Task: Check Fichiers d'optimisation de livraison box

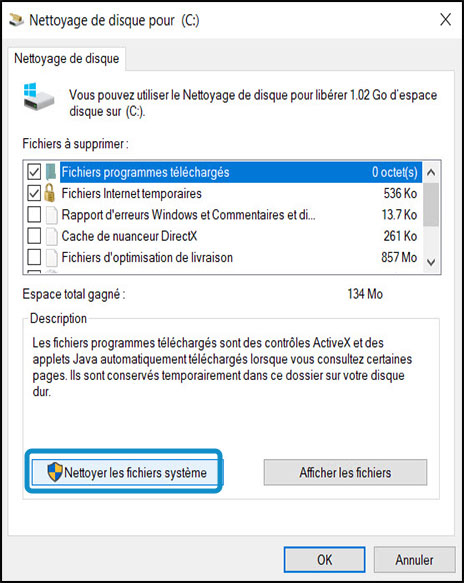Action: coord(34,257)
